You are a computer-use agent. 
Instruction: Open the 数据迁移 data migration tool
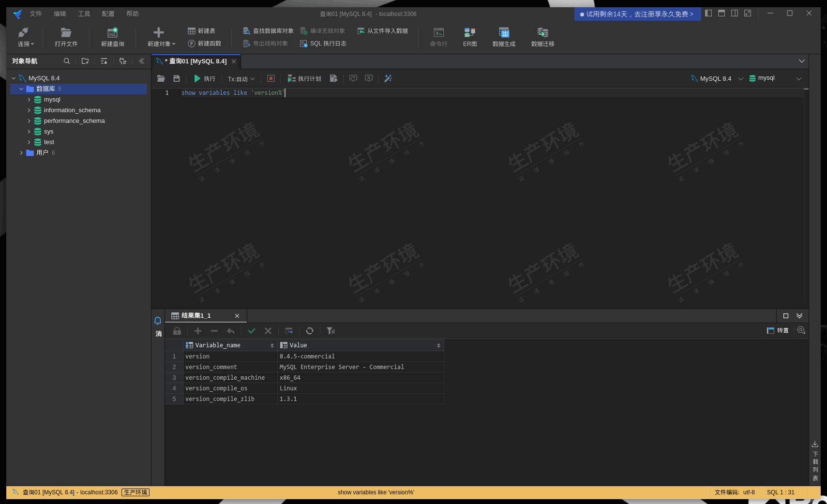541,36
